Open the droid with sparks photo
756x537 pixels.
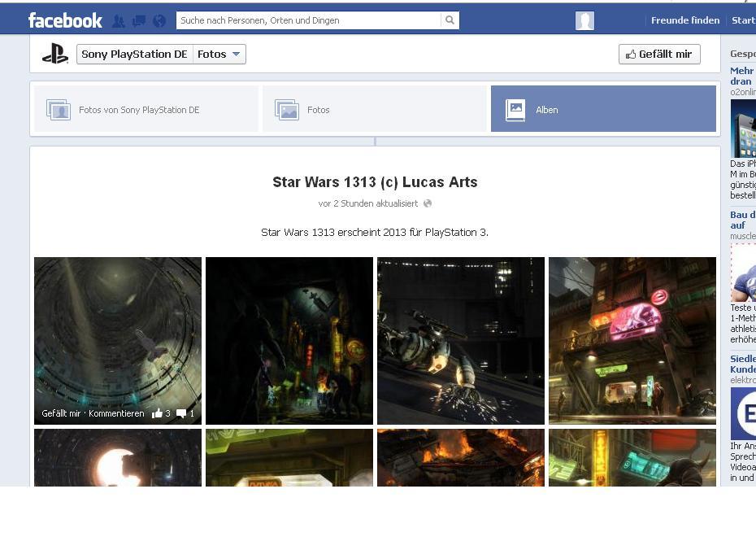click(461, 341)
